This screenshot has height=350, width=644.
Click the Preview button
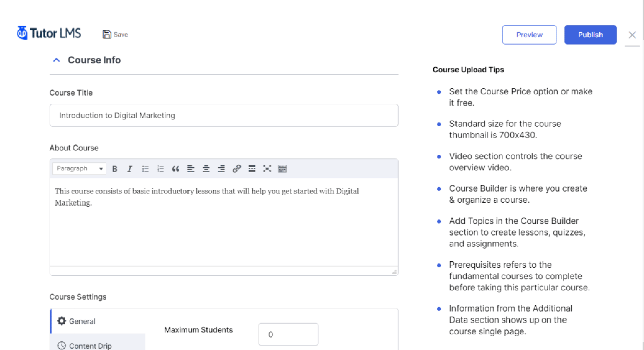tap(529, 35)
